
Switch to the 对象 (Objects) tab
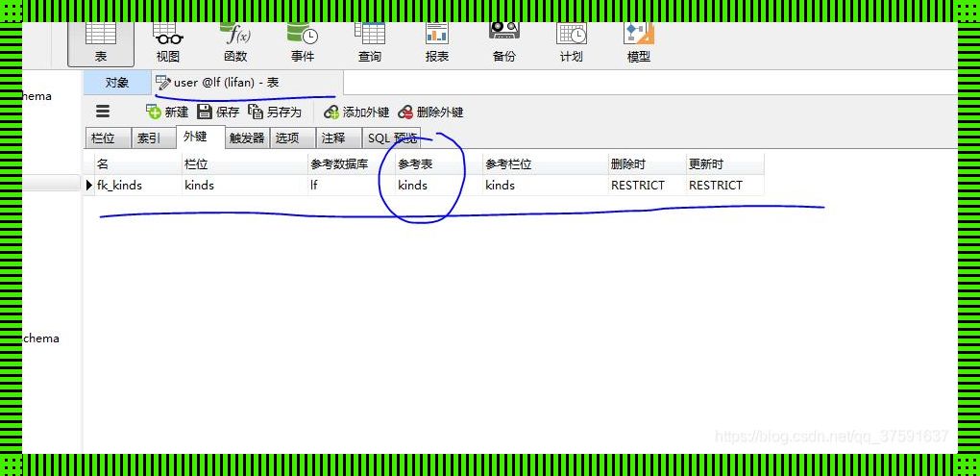click(117, 83)
